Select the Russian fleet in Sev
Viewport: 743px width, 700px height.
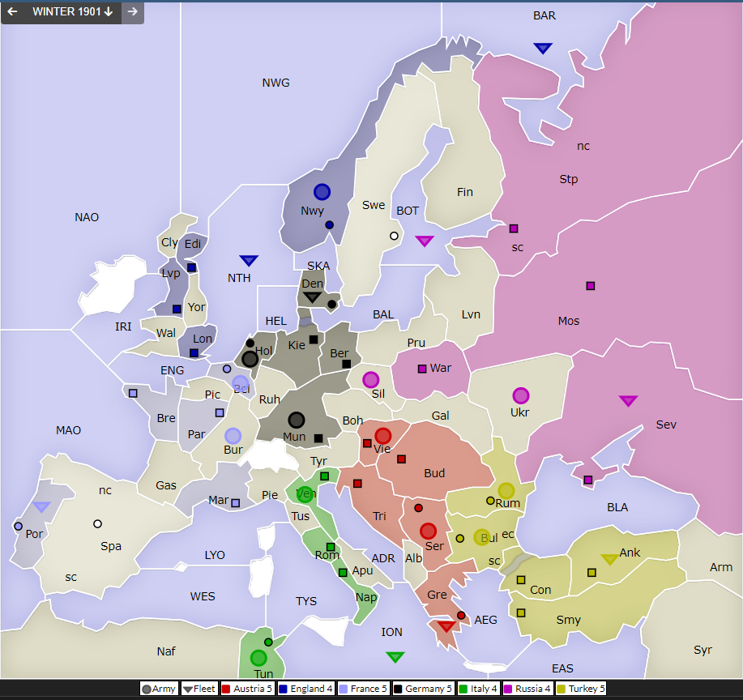(628, 401)
